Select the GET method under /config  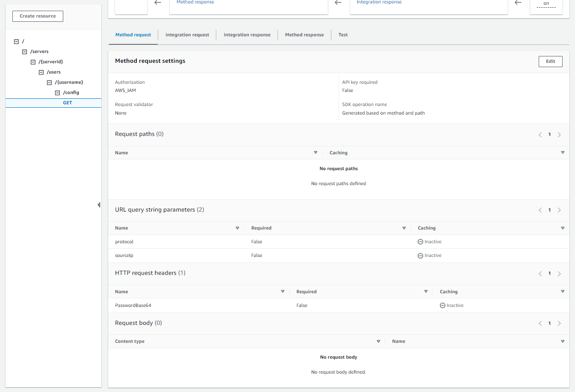(x=67, y=103)
